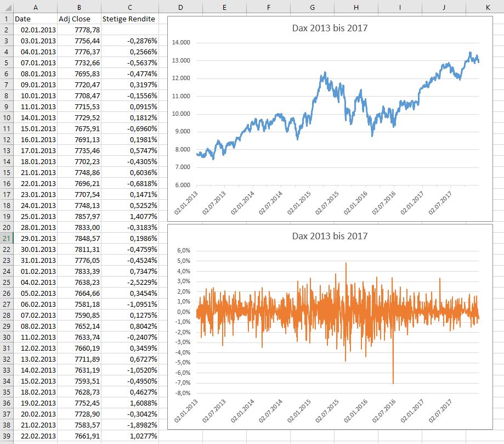Select cell with value 7583,57

point(79,425)
